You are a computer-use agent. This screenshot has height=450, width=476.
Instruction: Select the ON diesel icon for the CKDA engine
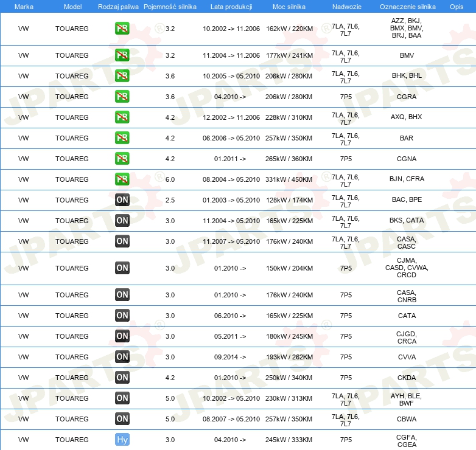[122, 378]
